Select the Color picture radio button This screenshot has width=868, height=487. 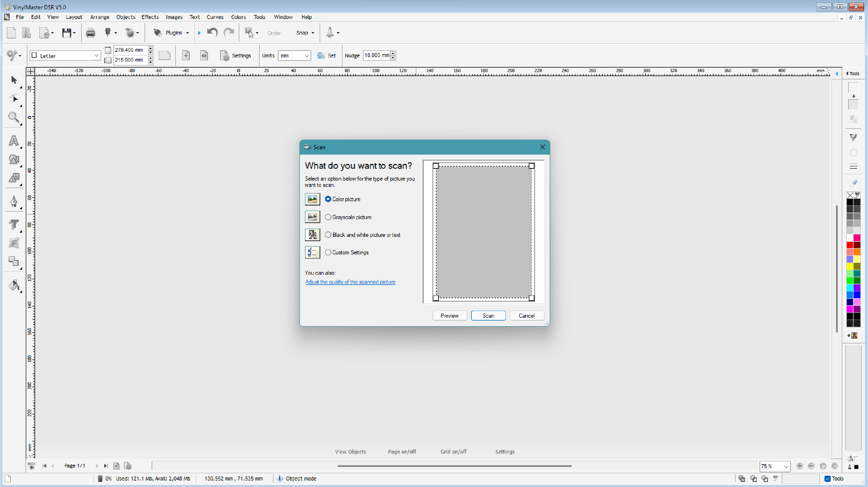(328, 199)
